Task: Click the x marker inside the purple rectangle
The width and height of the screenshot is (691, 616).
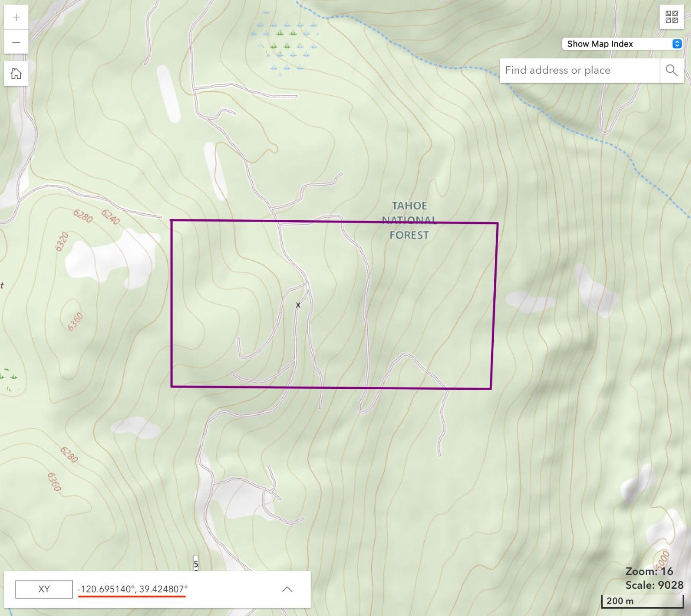Action: [x=298, y=305]
